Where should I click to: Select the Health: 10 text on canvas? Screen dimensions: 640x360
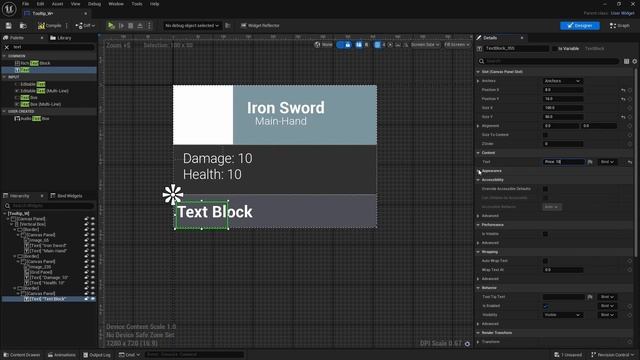(x=212, y=175)
